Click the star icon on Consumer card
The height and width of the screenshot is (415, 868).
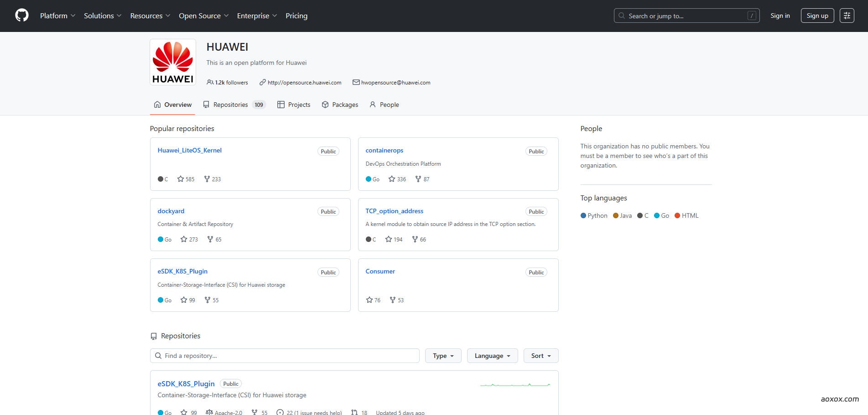coord(369,300)
